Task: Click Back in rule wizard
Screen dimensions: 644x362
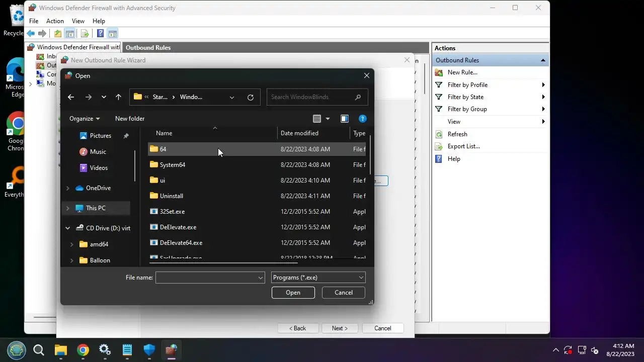Action: click(297, 328)
